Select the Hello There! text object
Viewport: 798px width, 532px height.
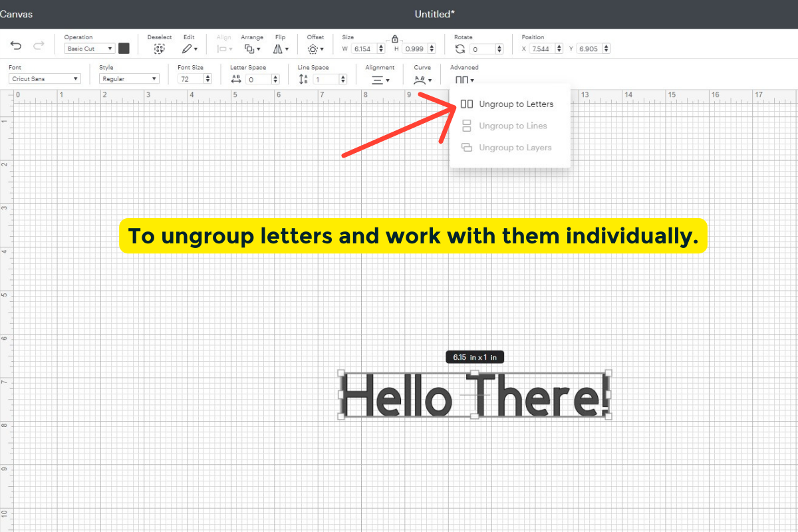[x=475, y=395]
